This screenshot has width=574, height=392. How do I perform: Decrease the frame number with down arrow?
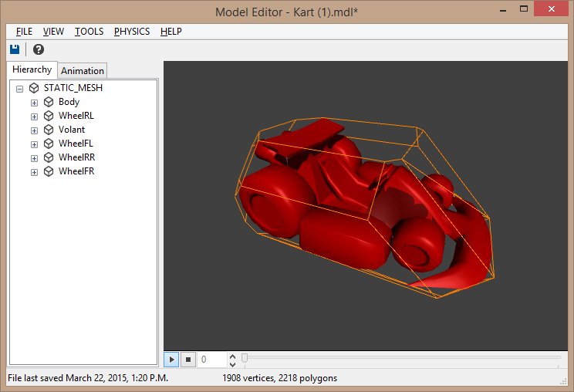point(232,363)
